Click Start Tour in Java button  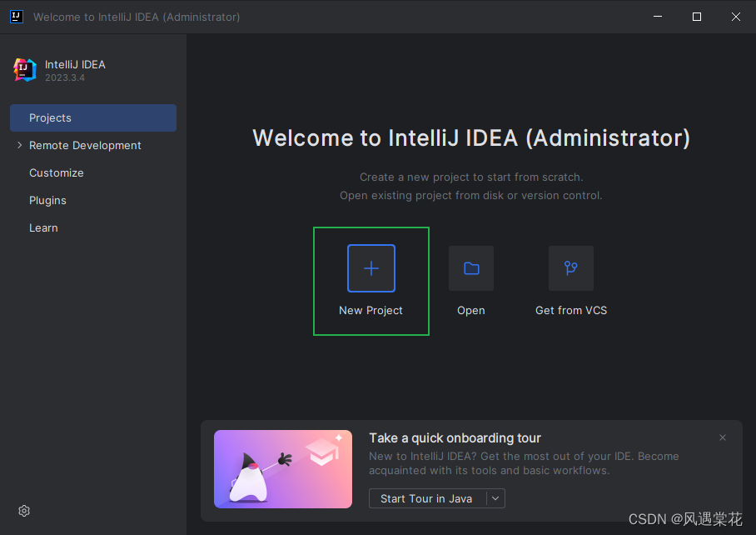pos(426,498)
